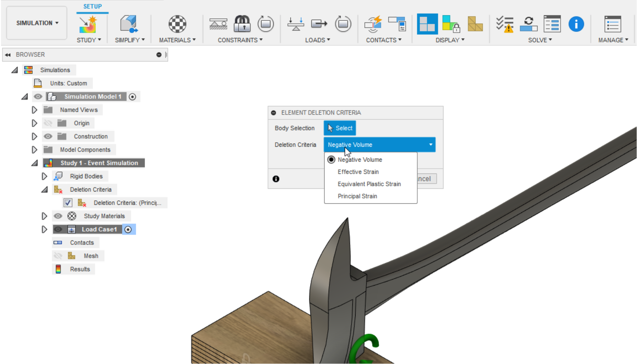This screenshot has width=637, height=364.
Task: Expand the Named Views folder
Action: pyautogui.click(x=34, y=110)
